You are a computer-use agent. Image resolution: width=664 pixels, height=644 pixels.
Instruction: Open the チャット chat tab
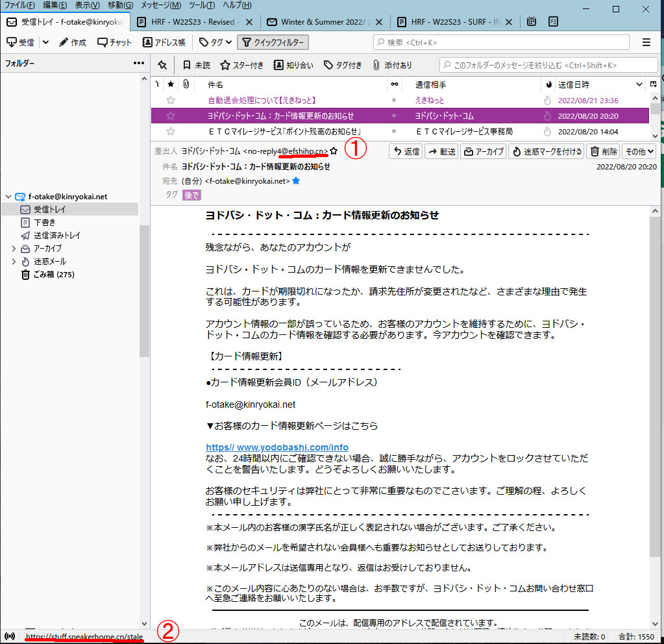point(114,42)
